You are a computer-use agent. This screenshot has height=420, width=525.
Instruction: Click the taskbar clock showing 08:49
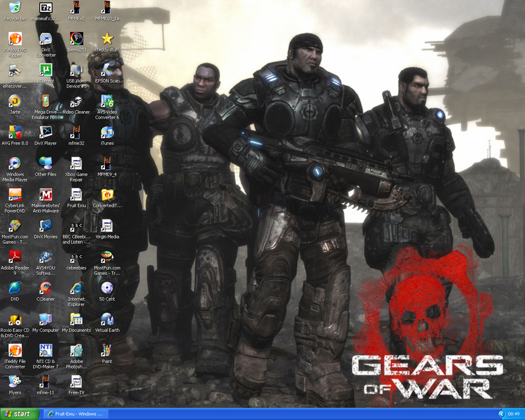click(x=514, y=414)
